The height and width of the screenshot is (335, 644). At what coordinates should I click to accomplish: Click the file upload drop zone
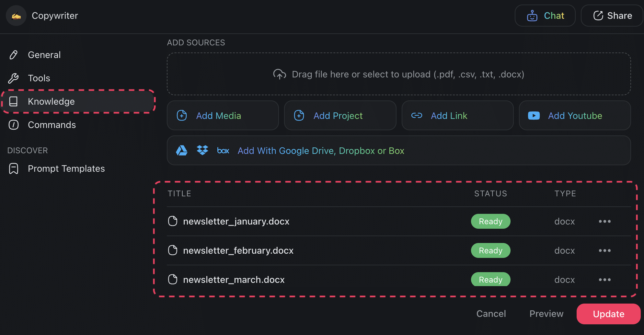(x=398, y=74)
